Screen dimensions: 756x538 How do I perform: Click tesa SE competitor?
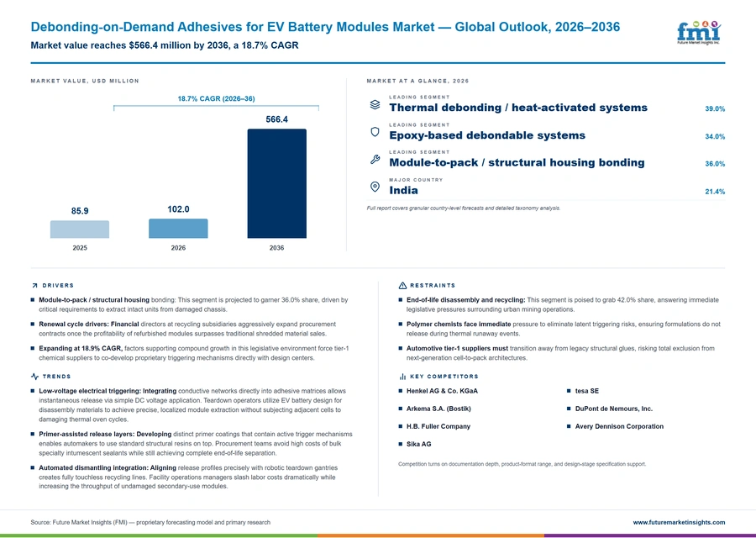point(587,391)
